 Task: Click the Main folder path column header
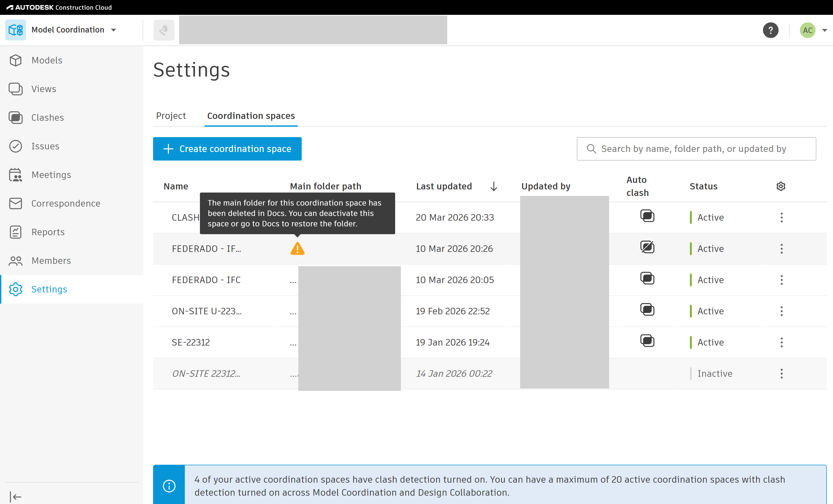(326, 186)
